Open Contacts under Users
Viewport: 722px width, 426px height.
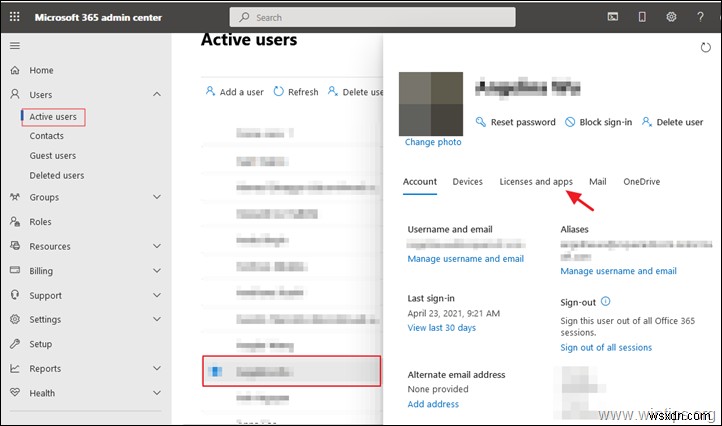coord(47,136)
